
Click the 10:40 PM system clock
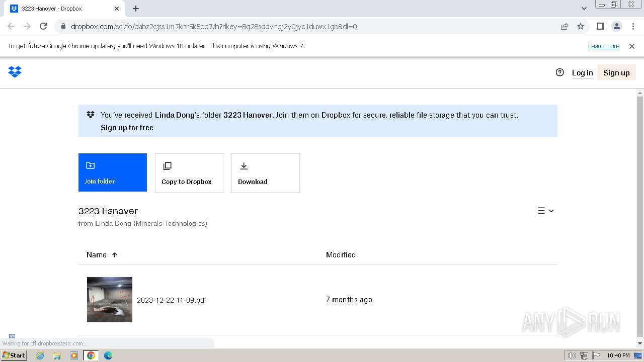(x=618, y=355)
